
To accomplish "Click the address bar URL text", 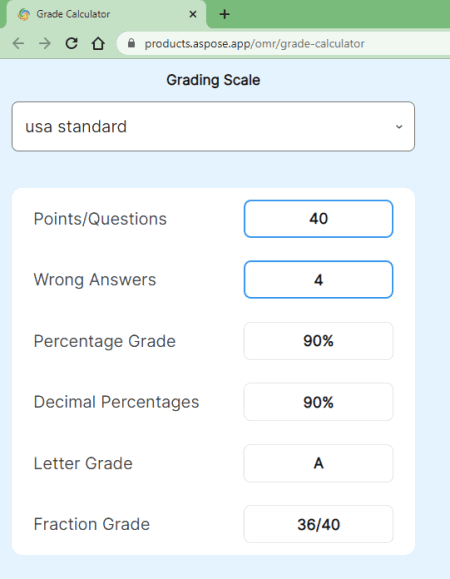I will tap(254, 44).
